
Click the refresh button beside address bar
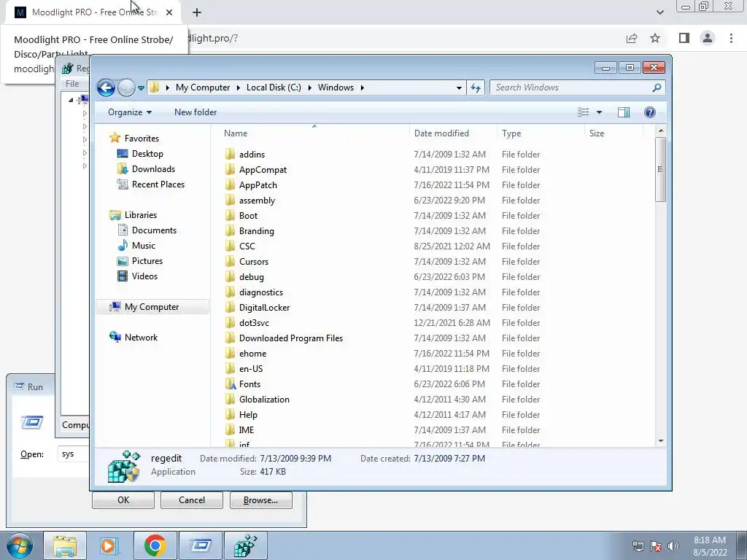476,87
